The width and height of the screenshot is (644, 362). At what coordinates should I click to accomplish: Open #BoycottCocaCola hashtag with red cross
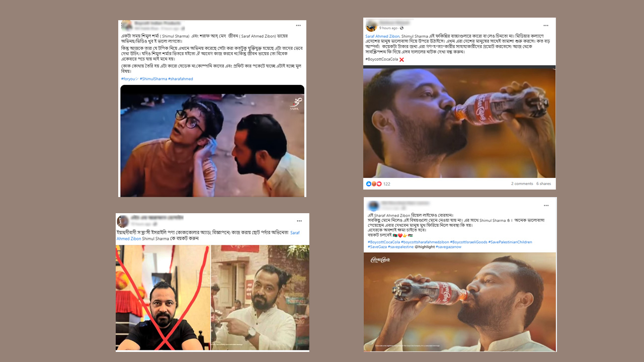click(x=382, y=59)
